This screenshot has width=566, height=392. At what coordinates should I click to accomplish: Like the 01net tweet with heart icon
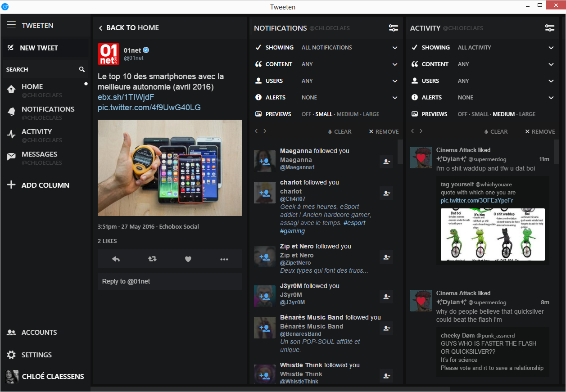tap(188, 259)
